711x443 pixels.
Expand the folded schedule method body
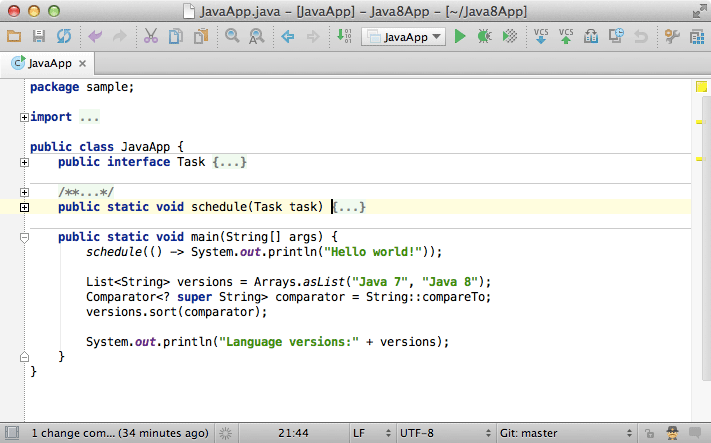(x=24, y=207)
